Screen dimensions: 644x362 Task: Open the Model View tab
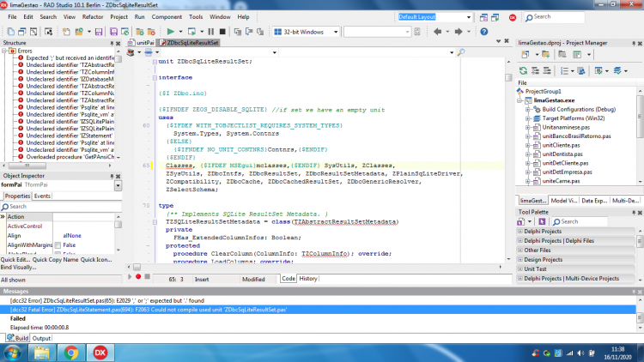click(x=563, y=201)
